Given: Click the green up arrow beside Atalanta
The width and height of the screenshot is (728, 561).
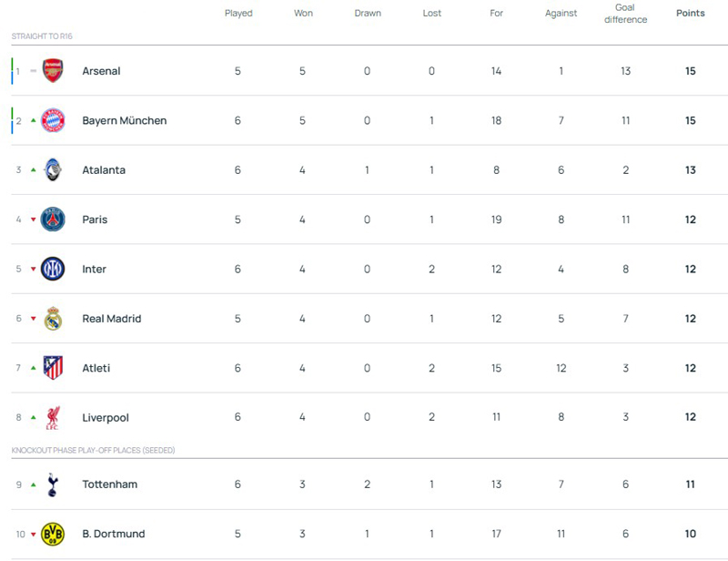Looking at the screenshot, I should 34,170.
